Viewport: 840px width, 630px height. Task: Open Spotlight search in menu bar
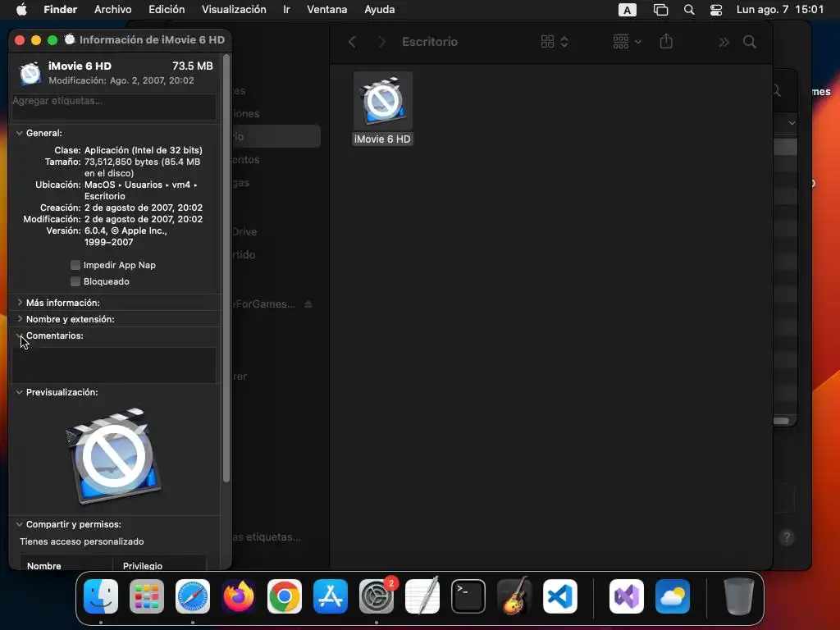click(689, 10)
